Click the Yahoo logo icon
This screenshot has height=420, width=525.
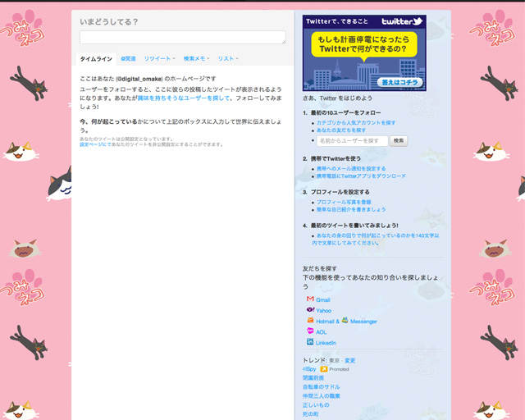tap(310, 309)
